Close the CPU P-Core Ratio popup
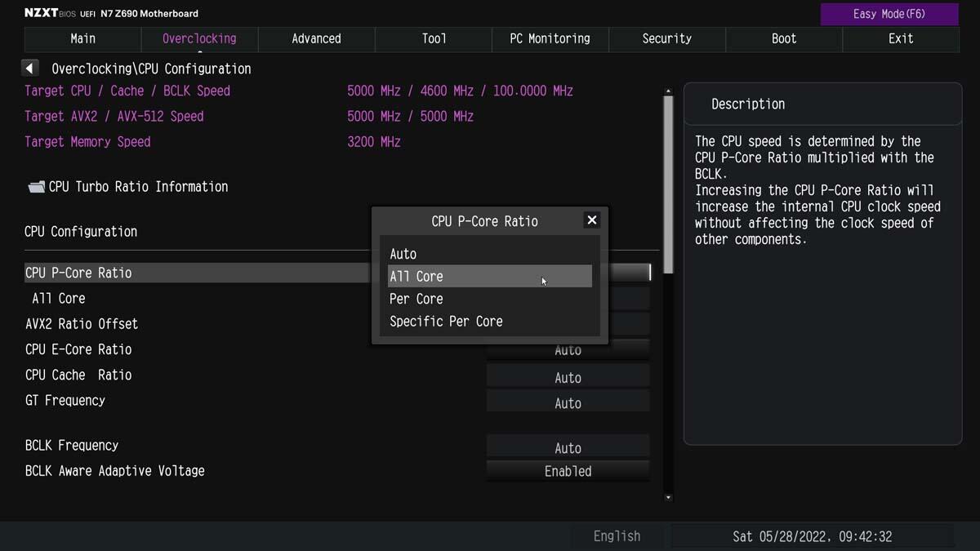The image size is (980, 551). (x=592, y=220)
